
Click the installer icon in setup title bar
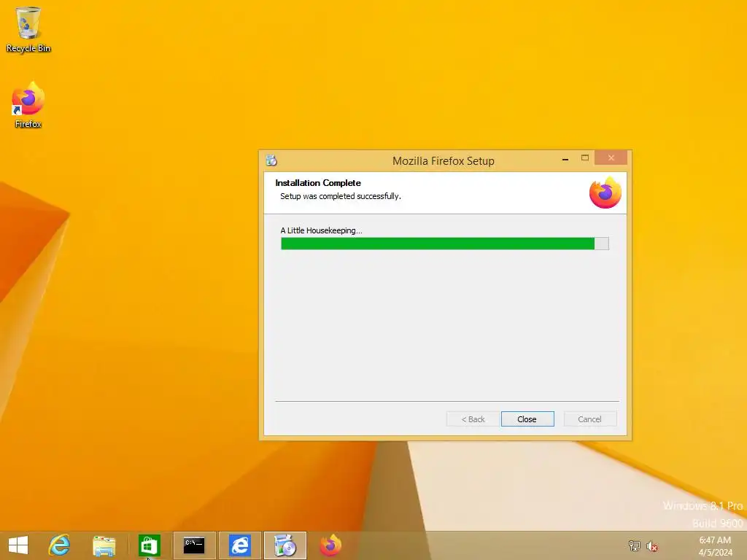271,160
